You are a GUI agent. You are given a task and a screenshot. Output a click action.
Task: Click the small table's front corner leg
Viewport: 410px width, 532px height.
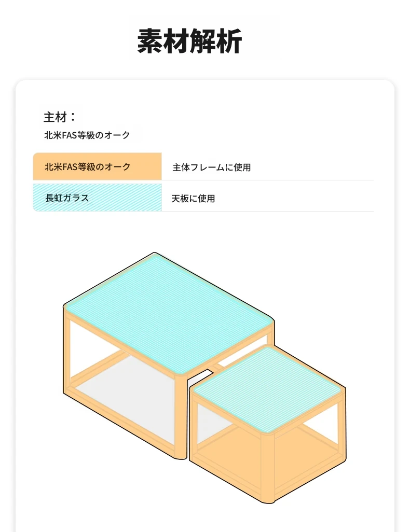pos(268,469)
